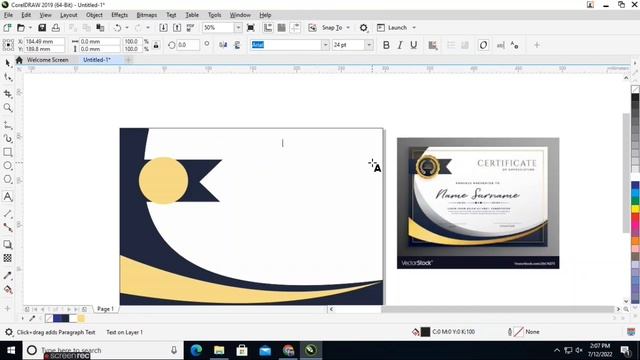The height and width of the screenshot is (360, 640).
Task: Select the Ellipse tool
Action: [8, 166]
